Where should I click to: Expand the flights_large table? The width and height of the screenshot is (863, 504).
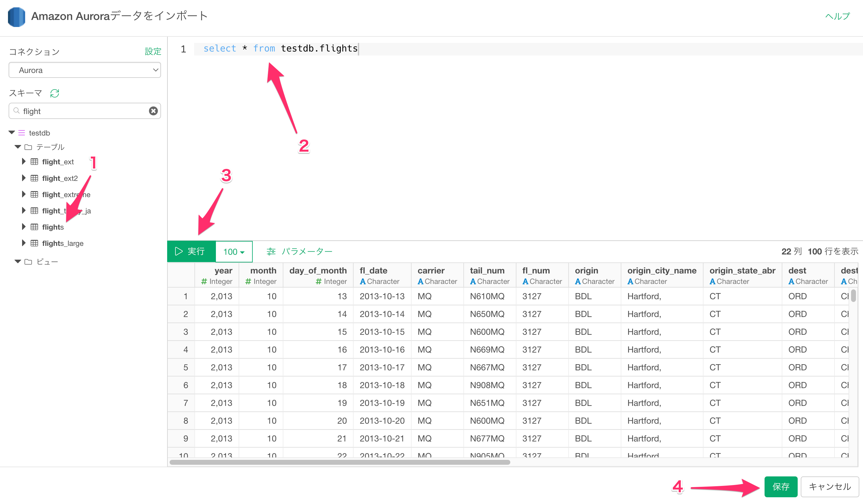point(24,243)
